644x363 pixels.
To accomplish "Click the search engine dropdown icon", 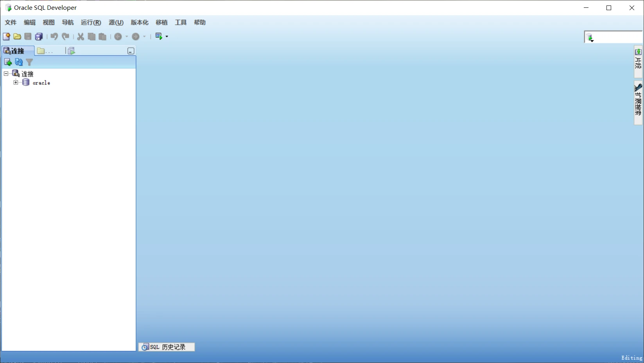I will pos(590,38).
